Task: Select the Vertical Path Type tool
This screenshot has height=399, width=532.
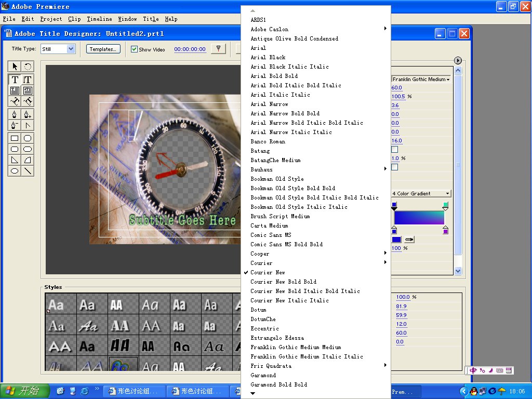Action: [28, 101]
